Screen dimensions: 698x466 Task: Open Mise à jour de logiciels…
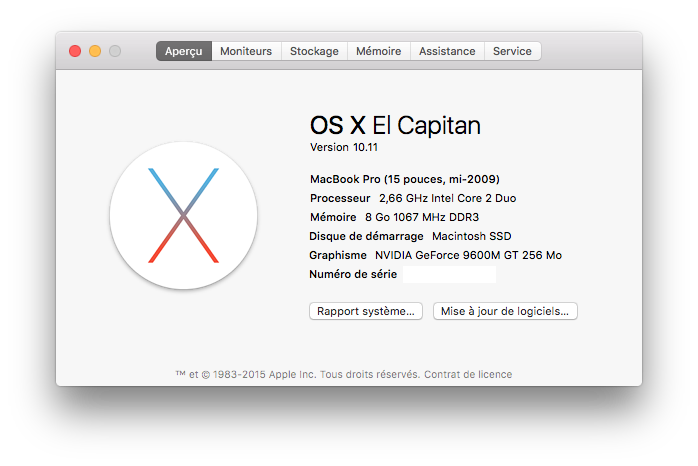coord(505,311)
